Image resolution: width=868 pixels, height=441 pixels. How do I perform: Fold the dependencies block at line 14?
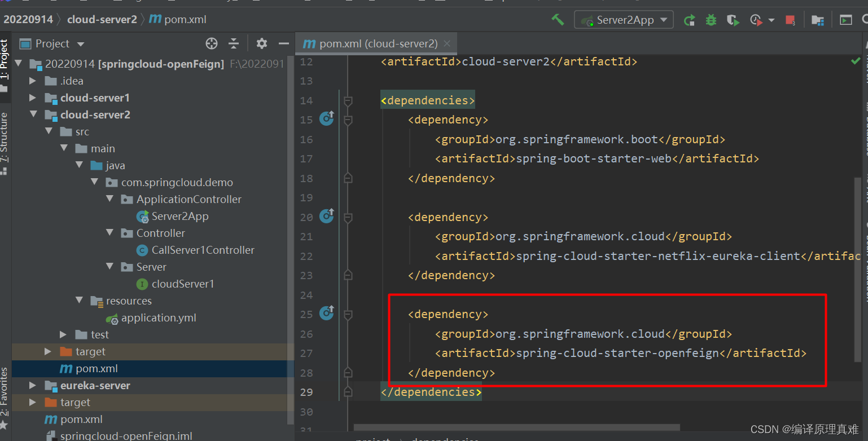click(348, 101)
